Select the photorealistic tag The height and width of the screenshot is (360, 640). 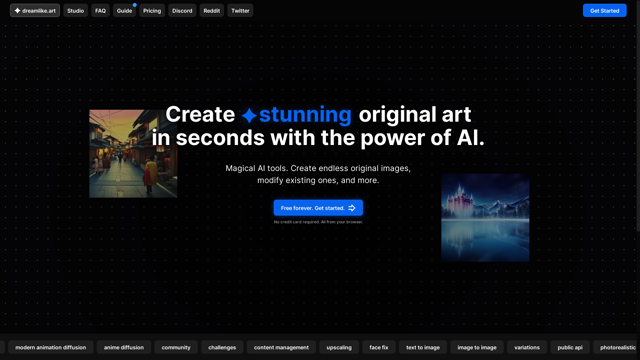point(616,347)
